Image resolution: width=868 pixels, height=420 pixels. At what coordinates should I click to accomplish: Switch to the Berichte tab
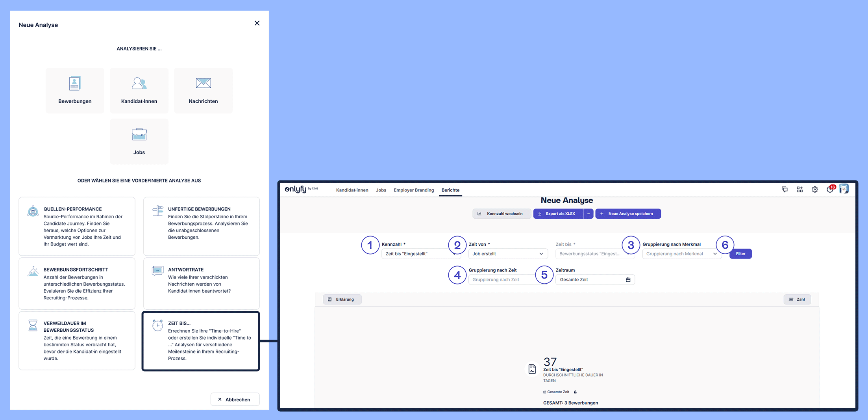(450, 190)
